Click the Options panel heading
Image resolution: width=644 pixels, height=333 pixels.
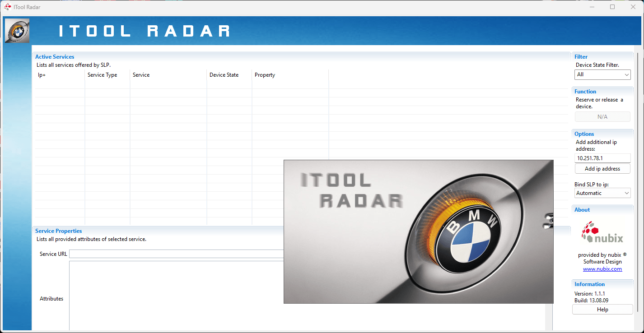584,134
